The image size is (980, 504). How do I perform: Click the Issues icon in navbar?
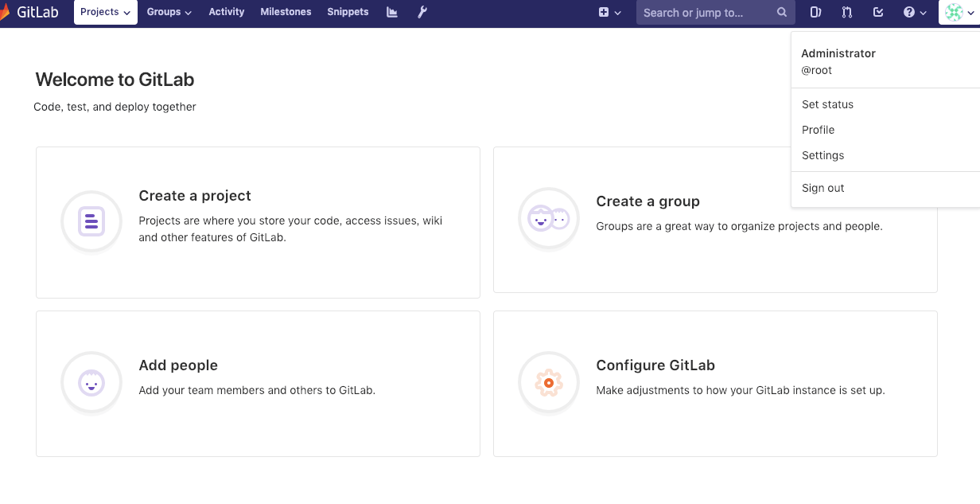[815, 12]
